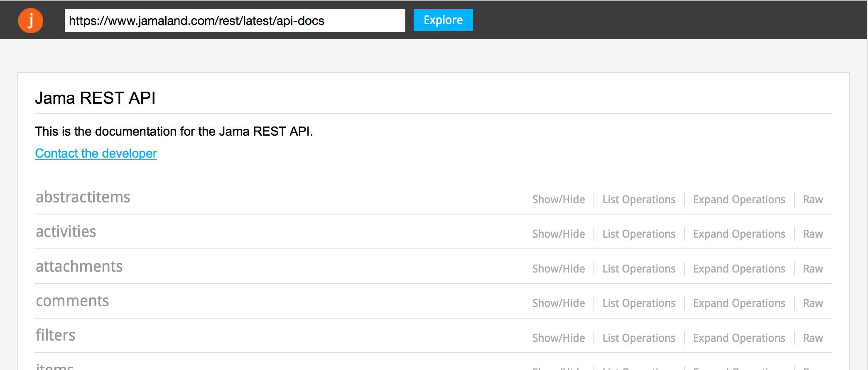Expand Operations for activities
Screen dimensions: 868x370
click(739, 234)
